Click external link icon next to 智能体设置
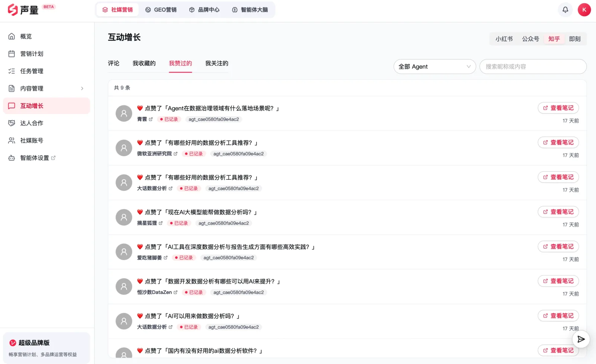Screen dimensions: 596x364 [x=53, y=158]
